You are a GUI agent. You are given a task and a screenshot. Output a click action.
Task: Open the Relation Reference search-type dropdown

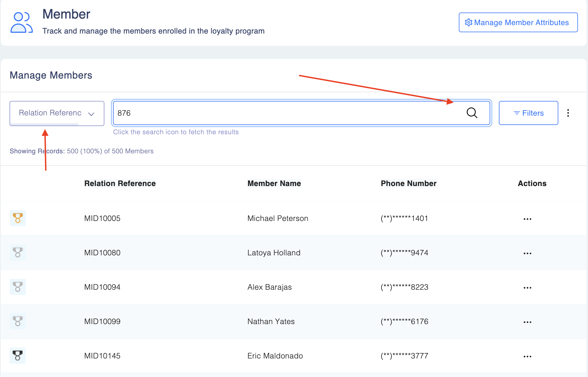coord(57,113)
